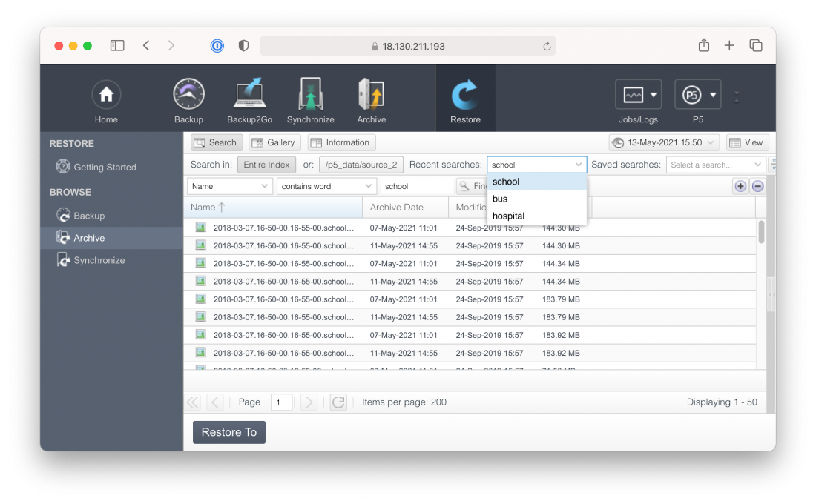
Task: Go to previous page of results
Action: tap(215, 402)
